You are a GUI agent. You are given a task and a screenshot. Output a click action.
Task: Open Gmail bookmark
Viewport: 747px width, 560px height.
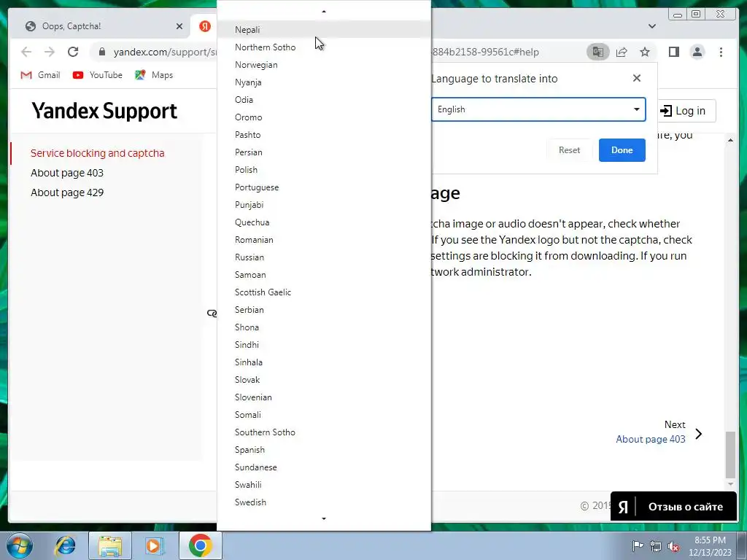coord(41,75)
